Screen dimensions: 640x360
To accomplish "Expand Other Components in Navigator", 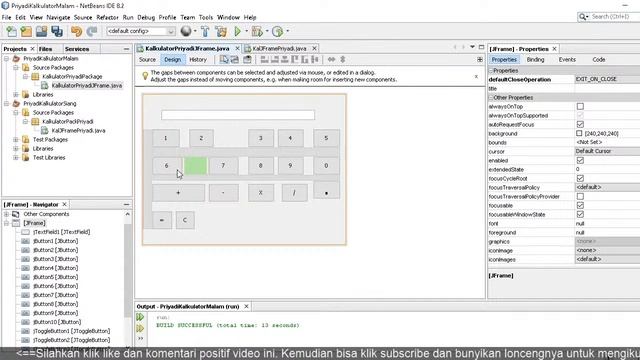I will coord(7,214).
